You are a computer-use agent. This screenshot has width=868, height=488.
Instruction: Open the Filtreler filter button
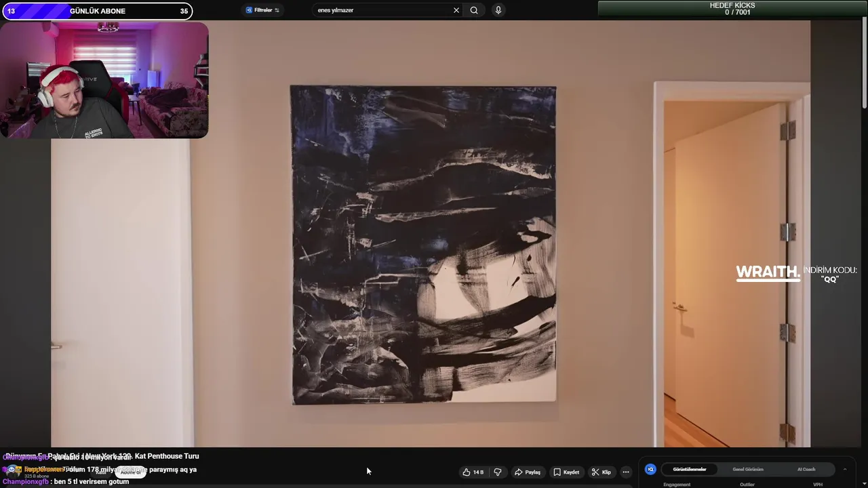point(262,10)
